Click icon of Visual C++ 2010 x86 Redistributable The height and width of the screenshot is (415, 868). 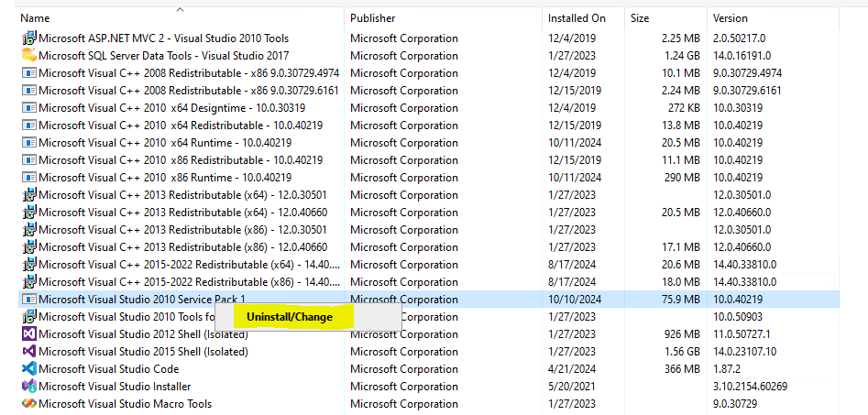[28, 160]
